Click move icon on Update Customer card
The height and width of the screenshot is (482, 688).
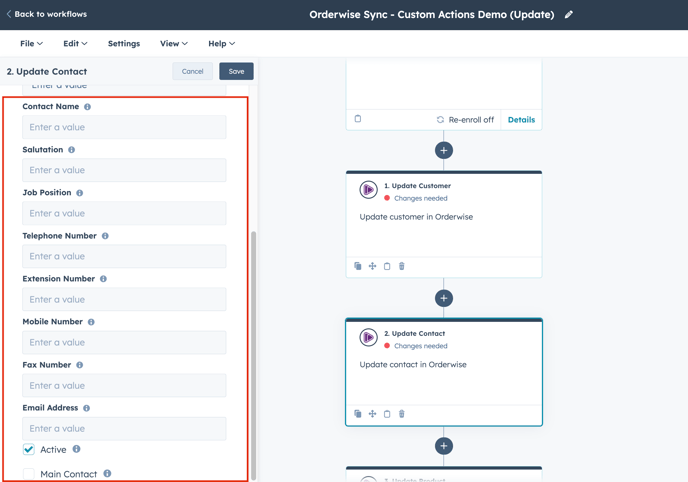click(372, 266)
